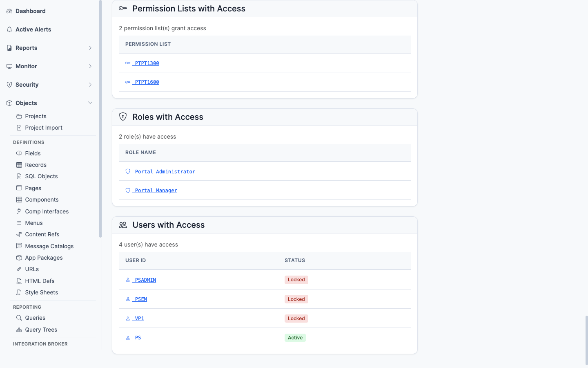Click the Records table icon
588x368 pixels.
click(x=19, y=165)
